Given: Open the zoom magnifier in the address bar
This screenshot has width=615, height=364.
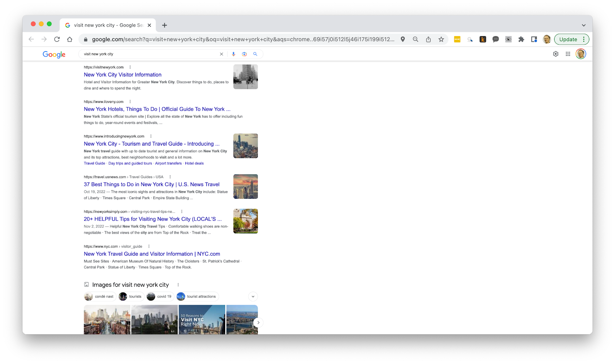Looking at the screenshot, I should point(416,39).
